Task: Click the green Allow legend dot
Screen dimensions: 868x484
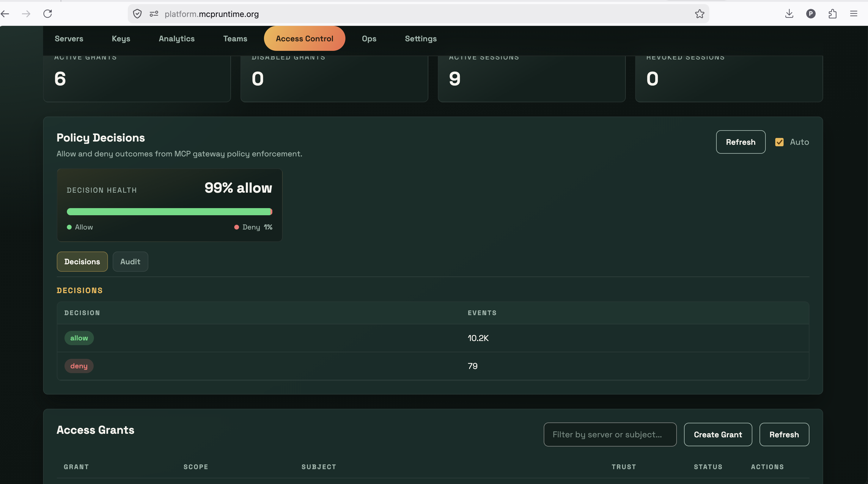Action: 69,227
